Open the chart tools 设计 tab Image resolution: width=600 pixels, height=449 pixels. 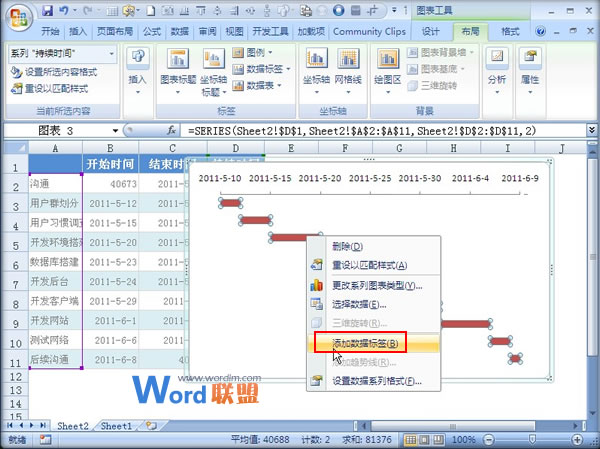click(x=430, y=31)
